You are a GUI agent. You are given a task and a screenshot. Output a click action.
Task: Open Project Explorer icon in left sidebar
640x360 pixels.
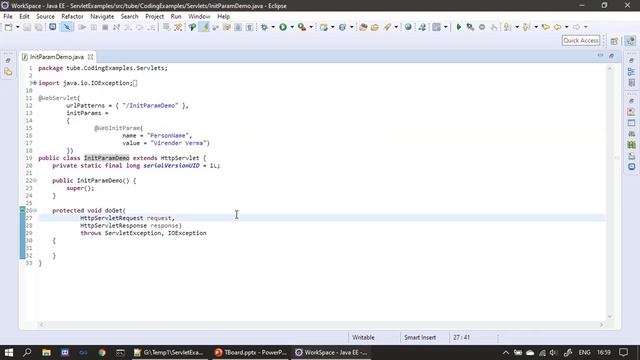8,72
